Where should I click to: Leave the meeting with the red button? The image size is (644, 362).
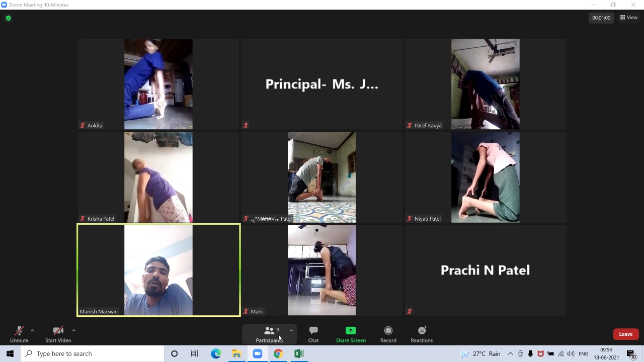click(625, 334)
